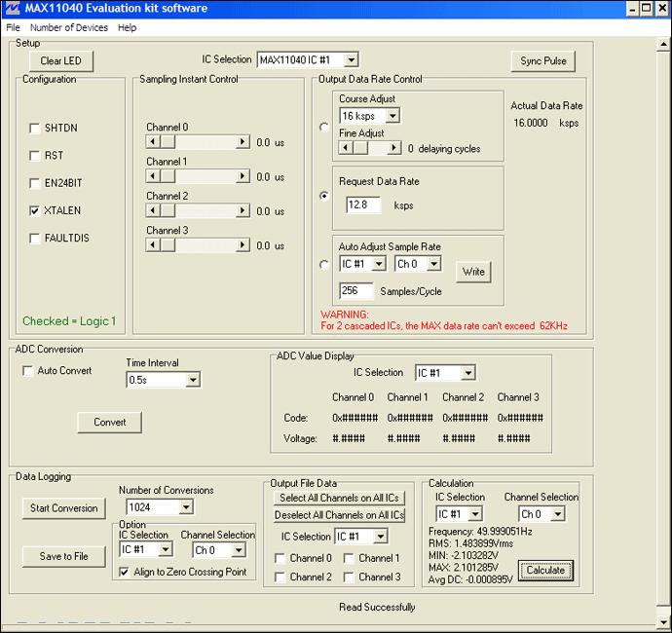Select Auto Adjust Sample Rate radio option
The height and width of the screenshot is (633, 672).
[323, 263]
